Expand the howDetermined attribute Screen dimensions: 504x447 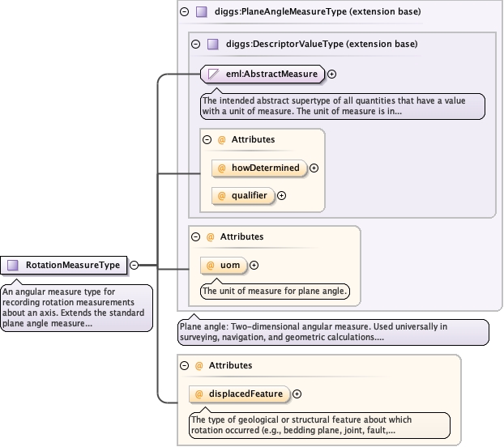click(x=314, y=168)
